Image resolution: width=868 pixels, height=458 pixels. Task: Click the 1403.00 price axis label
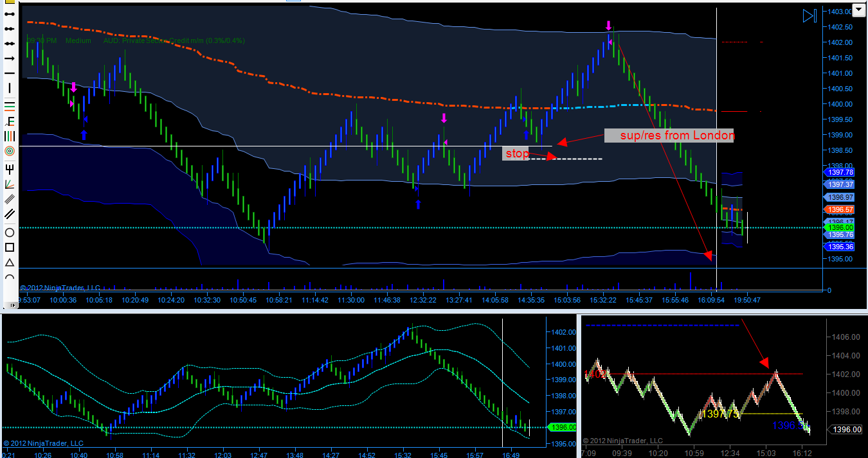coord(840,12)
